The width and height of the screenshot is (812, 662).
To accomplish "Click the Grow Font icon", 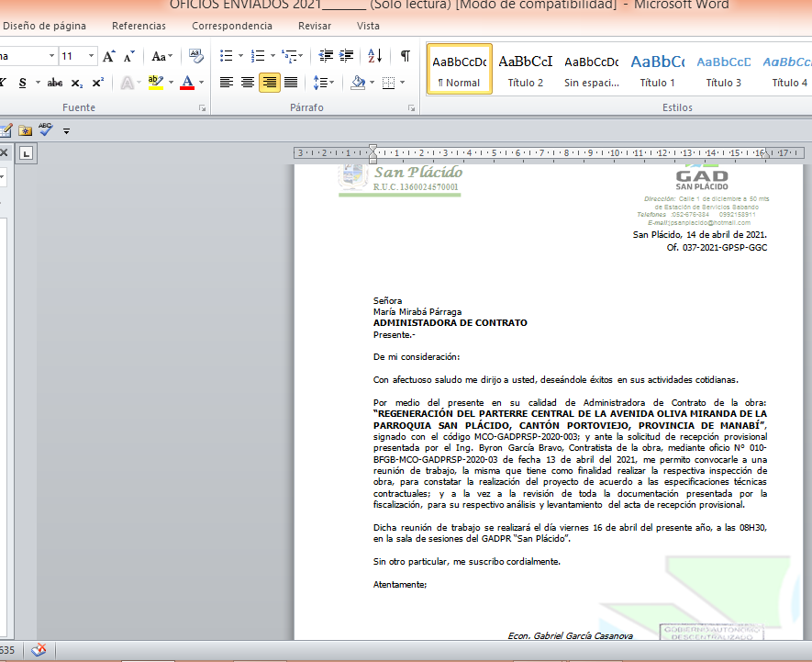I will 109,57.
